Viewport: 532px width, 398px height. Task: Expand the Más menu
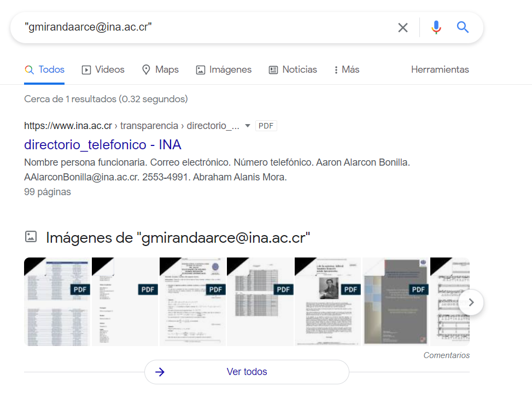pos(347,69)
